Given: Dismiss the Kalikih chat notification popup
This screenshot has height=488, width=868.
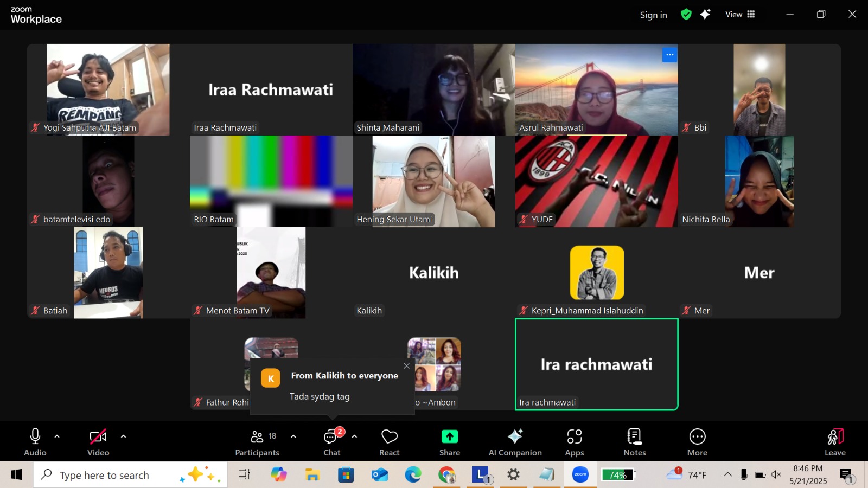Looking at the screenshot, I should coord(406,366).
